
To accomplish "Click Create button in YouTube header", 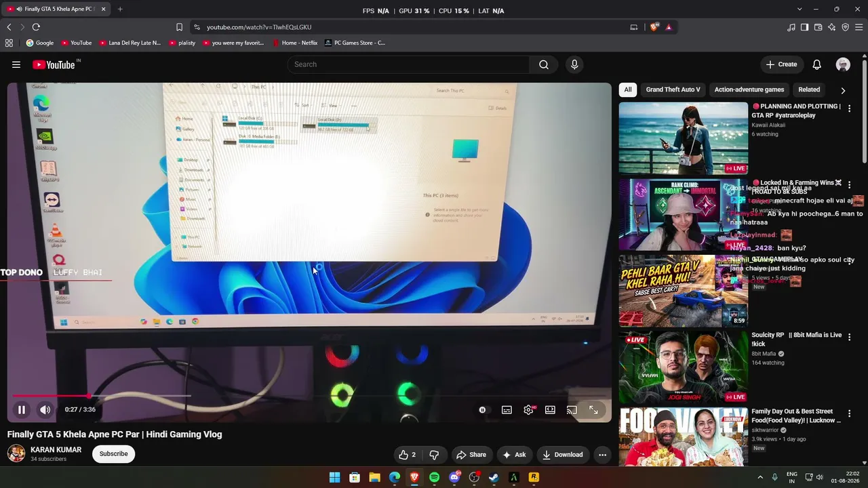I will [x=781, y=64].
